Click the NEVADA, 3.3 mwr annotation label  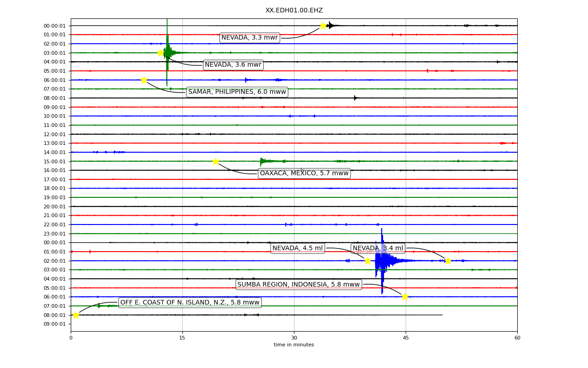(249, 38)
